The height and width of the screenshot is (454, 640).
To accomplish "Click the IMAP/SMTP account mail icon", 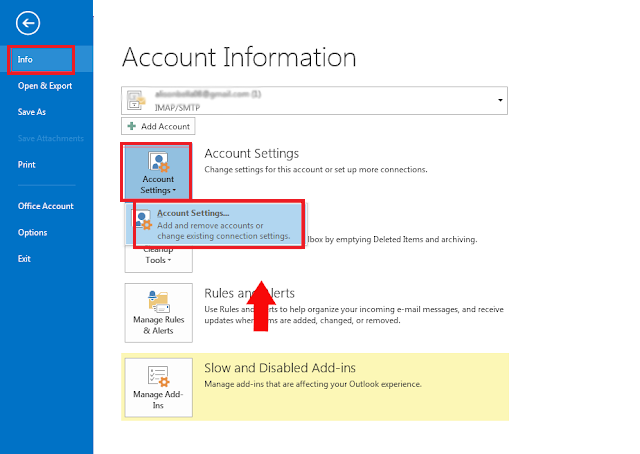I will pos(136,100).
